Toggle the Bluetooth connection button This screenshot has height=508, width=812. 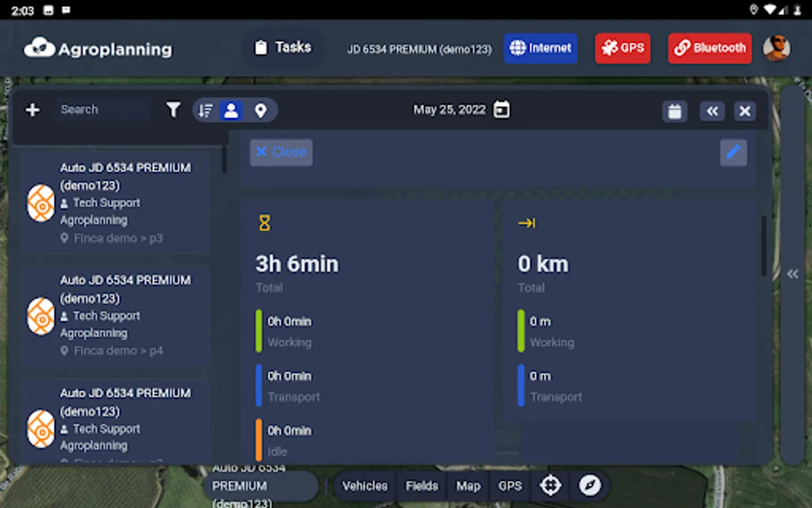pos(709,48)
